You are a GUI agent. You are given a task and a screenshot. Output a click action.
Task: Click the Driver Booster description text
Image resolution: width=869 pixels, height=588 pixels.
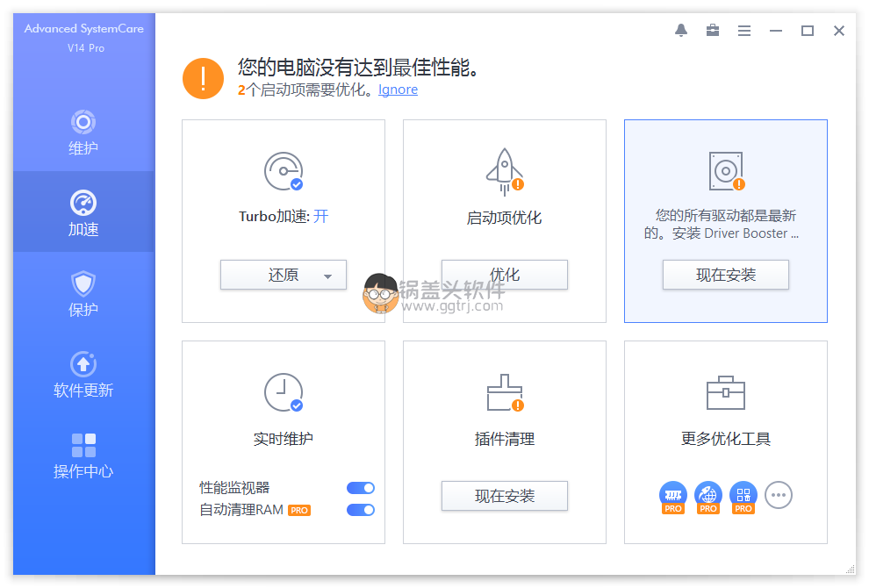(722, 225)
